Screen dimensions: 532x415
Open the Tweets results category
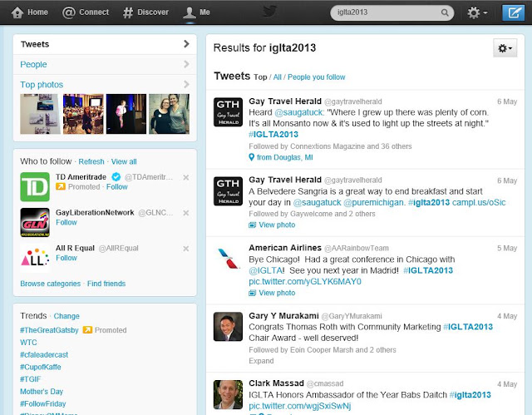105,44
